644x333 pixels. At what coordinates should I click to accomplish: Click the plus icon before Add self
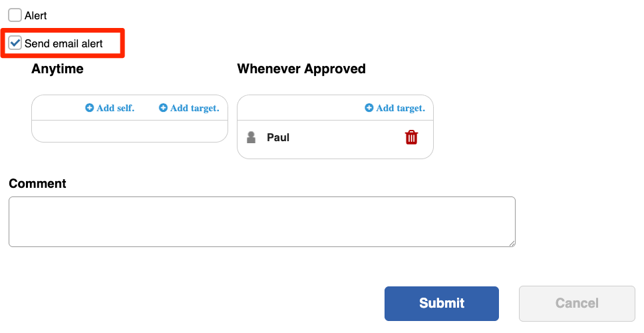[x=89, y=108]
